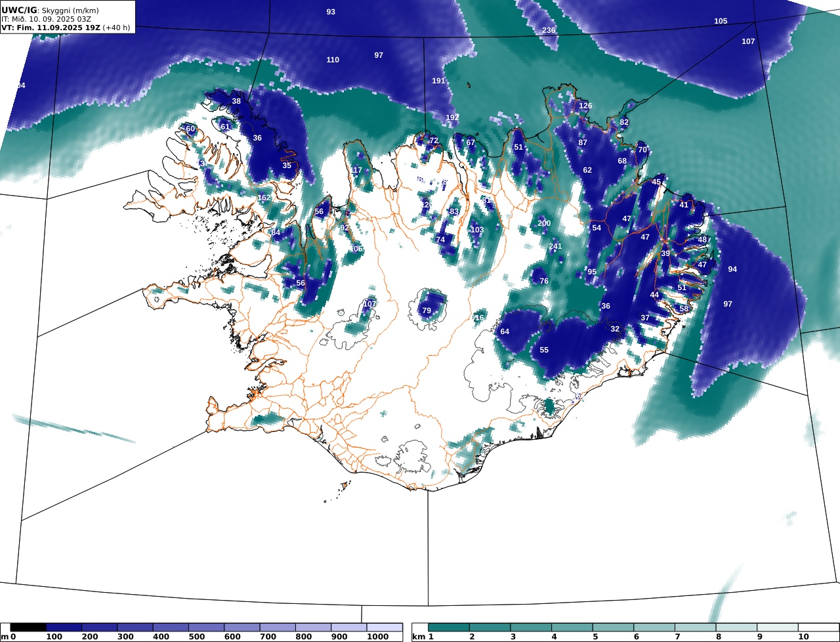Click the "192" visibility value
The image size is (840, 642).
tap(452, 118)
